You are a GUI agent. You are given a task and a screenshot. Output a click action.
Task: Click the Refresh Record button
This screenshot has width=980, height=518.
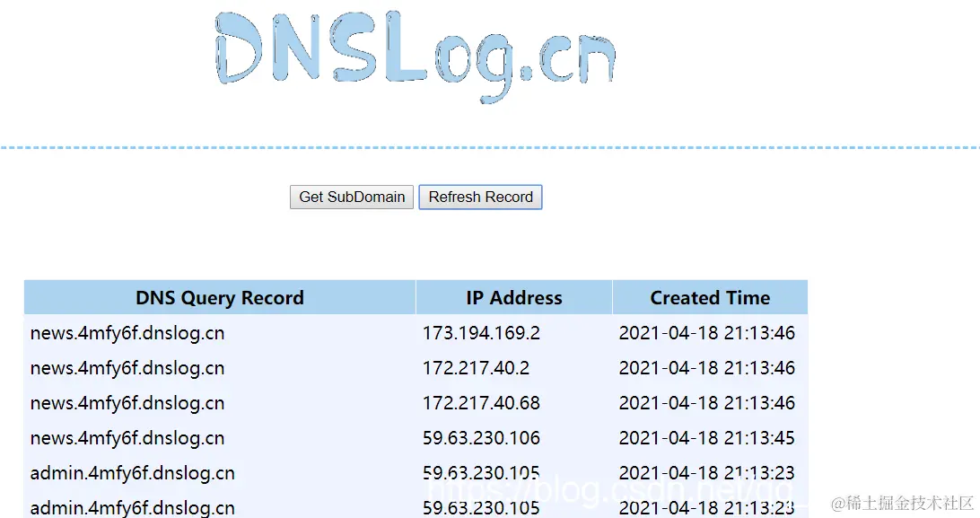(x=480, y=197)
